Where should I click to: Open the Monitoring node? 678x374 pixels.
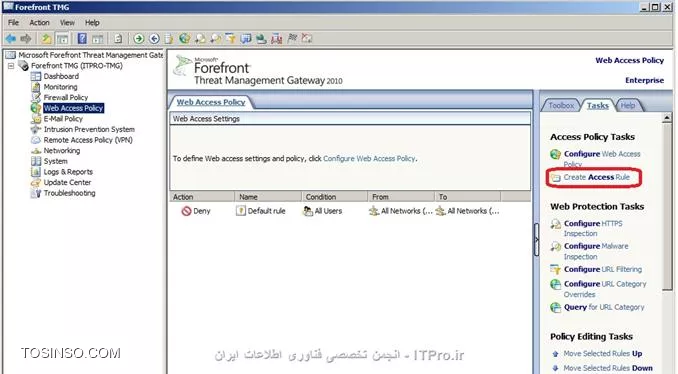click(60, 87)
